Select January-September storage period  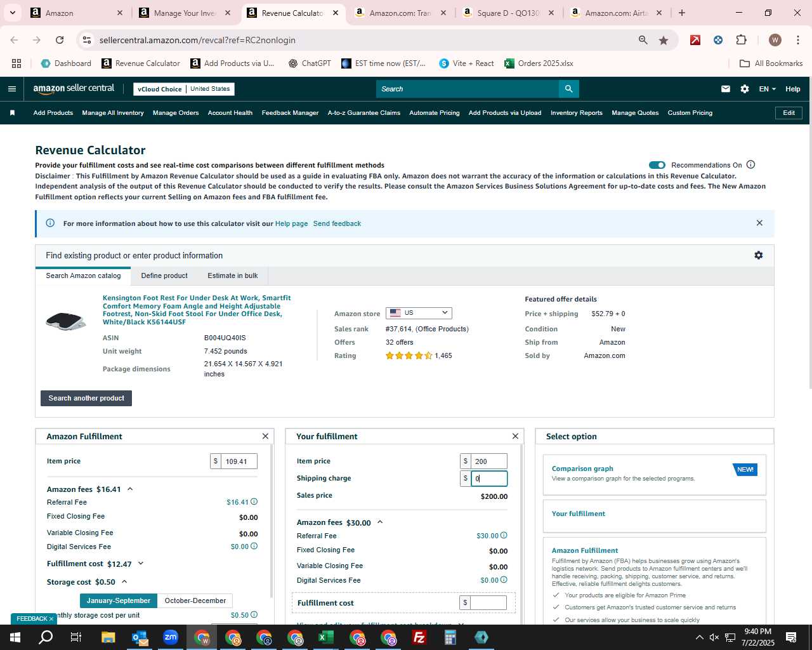[119, 600]
